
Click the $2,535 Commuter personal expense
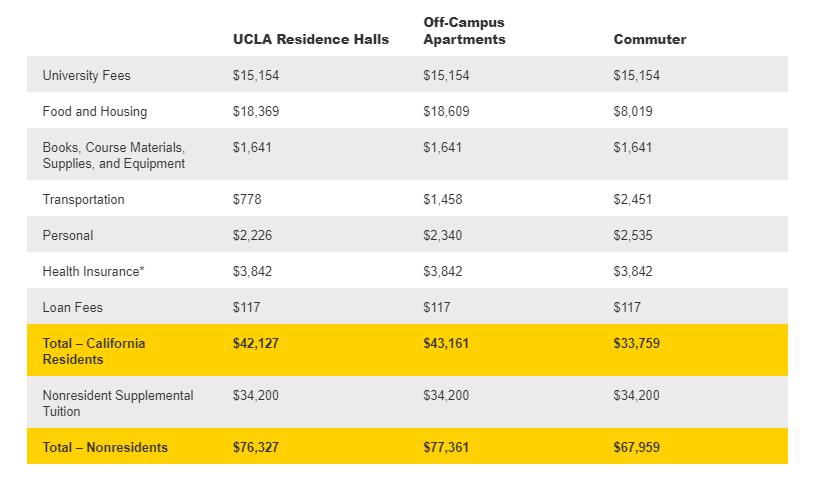(x=632, y=235)
